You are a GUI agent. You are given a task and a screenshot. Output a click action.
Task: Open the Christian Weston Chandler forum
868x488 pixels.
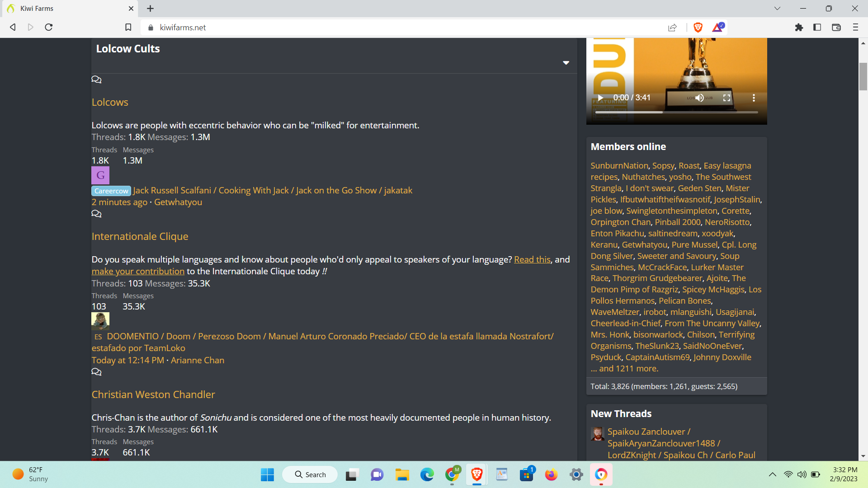coord(153,394)
